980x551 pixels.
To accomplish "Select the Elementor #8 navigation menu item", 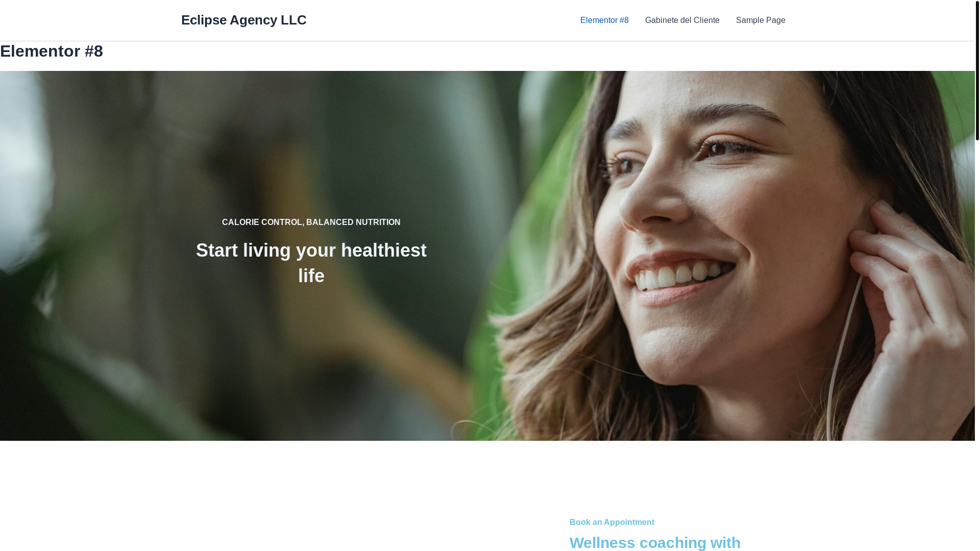I will coord(604,20).
